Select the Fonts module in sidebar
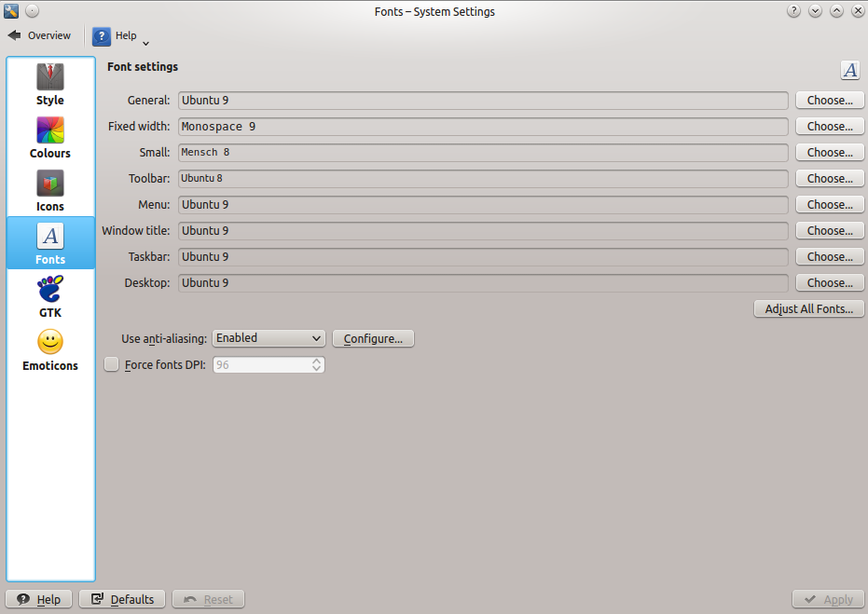Image resolution: width=868 pixels, height=614 pixels. [x=50, y=243]
